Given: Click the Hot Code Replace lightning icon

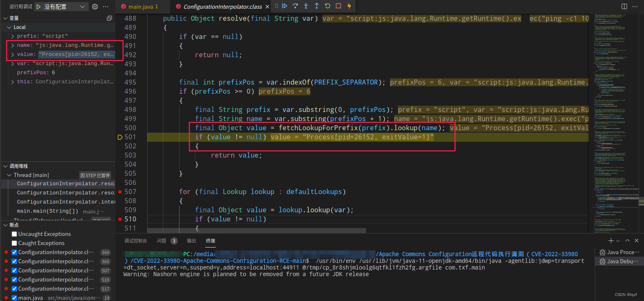Looking at the screenshot, I should 349,6.
